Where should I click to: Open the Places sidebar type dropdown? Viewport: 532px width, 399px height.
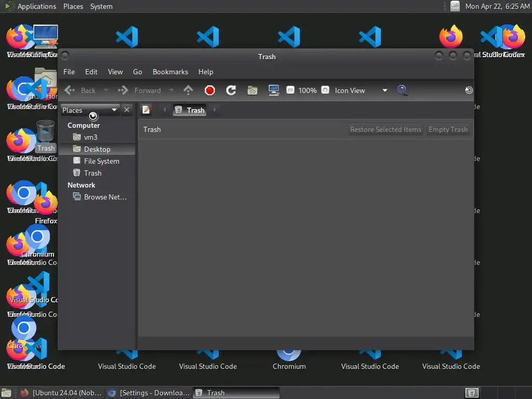pyautogui.click(x=90, y=110)
